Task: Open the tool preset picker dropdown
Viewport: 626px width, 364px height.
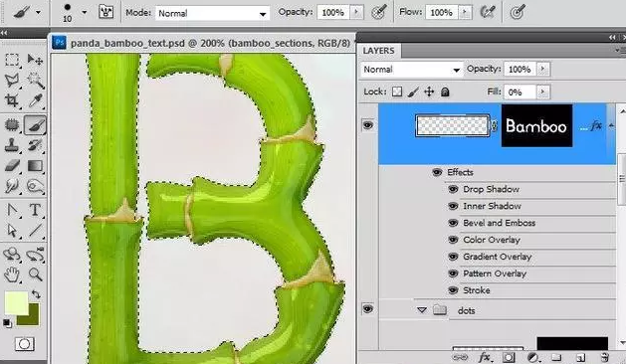Action: tap(38, 12)
